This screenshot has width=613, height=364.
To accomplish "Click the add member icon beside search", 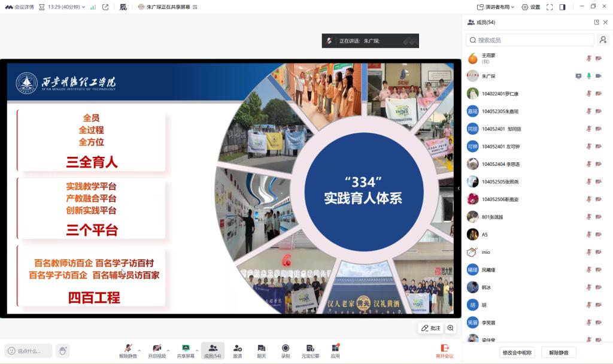I will point(603,40).
